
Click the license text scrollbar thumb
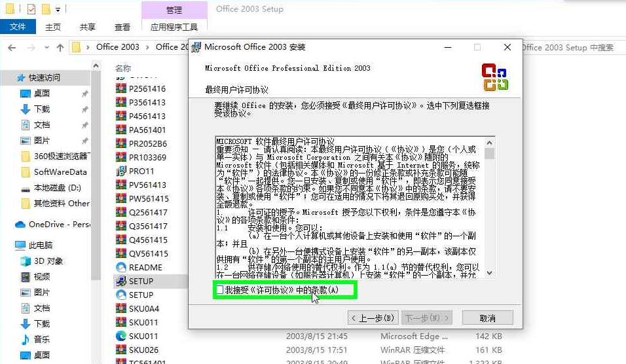pyautogui.click(x=489, y=154)
